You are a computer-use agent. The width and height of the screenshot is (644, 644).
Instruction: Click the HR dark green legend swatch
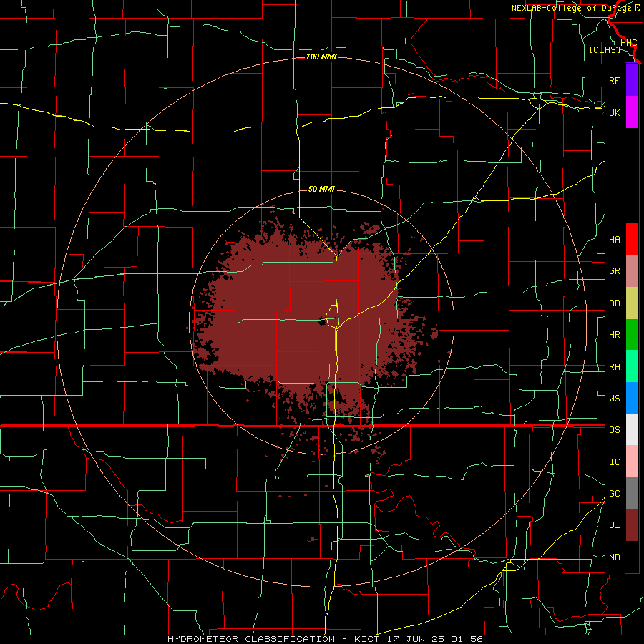coord(632,335)
